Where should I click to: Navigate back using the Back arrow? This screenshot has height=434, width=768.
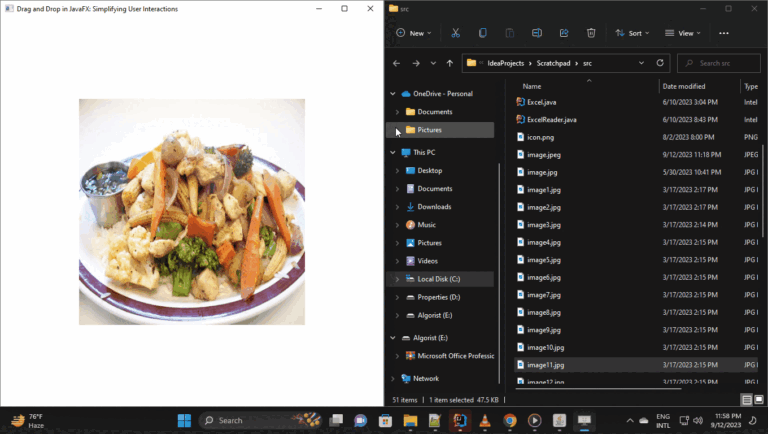(397, 63)
